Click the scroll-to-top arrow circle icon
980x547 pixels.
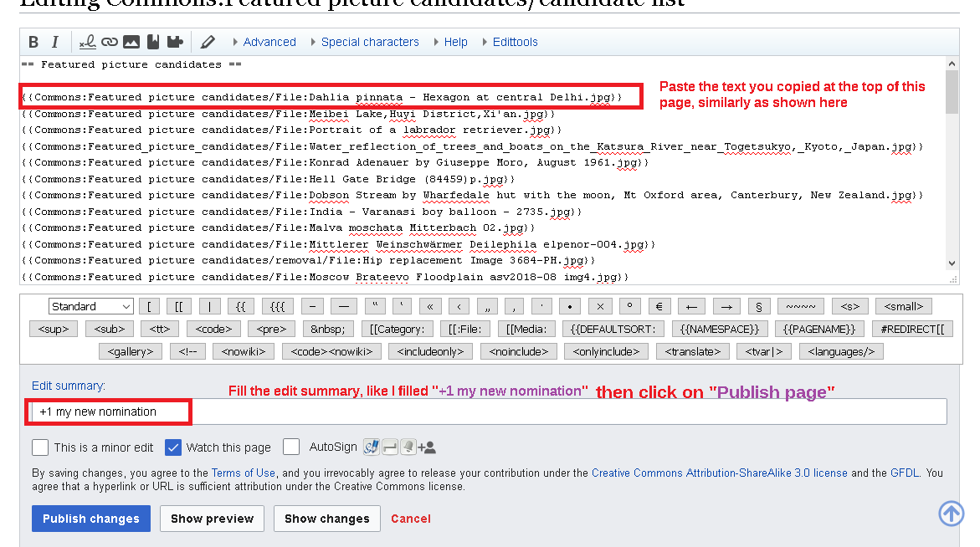[951, 513]
